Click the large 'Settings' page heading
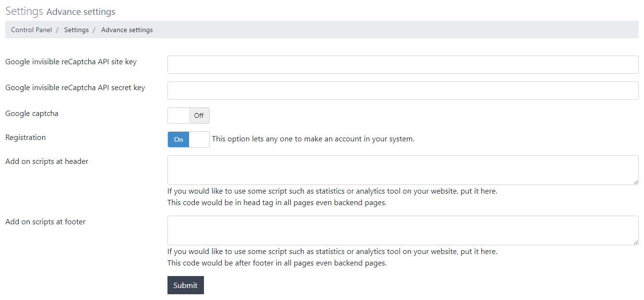The image size is (644, 300). click(x=24, y=11)
